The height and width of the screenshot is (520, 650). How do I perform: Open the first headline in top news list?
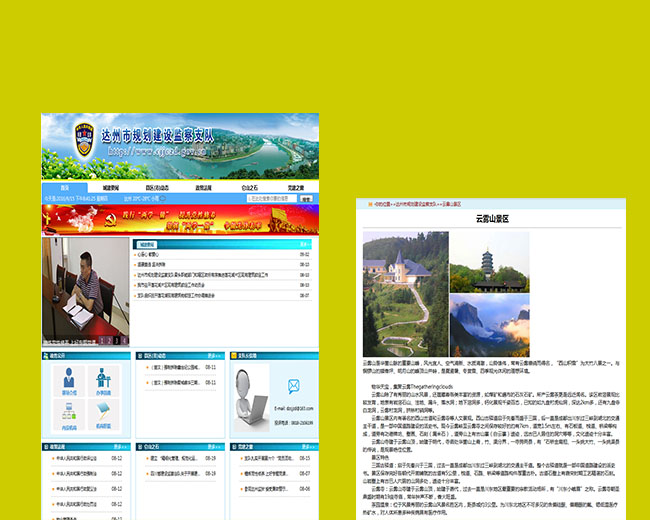point(152,254)
